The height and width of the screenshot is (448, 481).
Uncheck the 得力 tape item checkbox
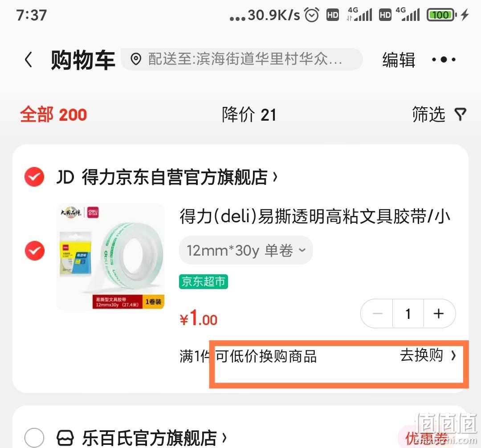coord(34,251)
